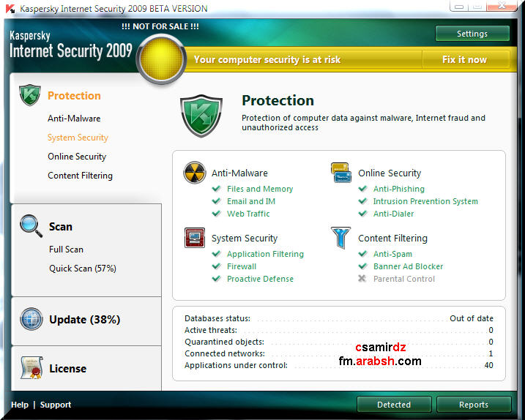This screenshot has width=525, height=420.
Task: Click the yellow status indicator light
Action: (x=161, y=59)
